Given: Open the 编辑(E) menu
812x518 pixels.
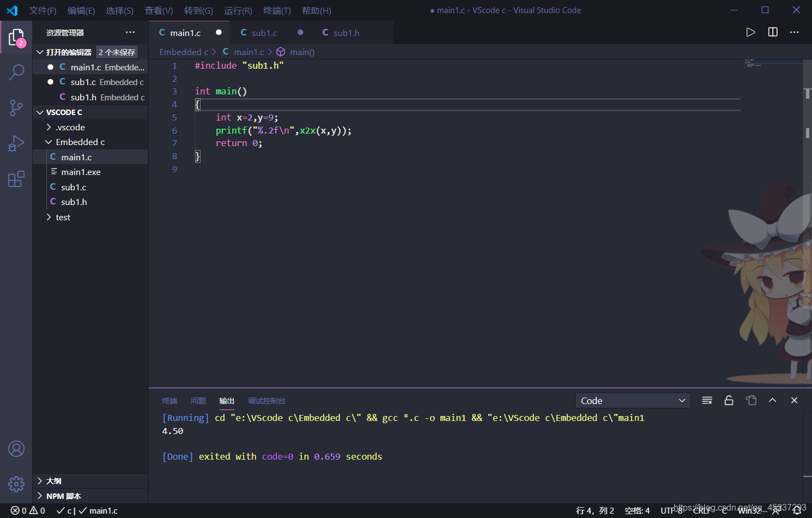Looking at the screenshot, I should click(81, 10).
